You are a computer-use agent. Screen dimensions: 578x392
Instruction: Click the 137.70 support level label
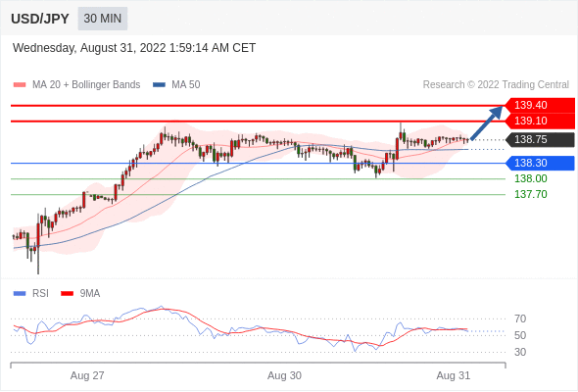pos(530,194)
